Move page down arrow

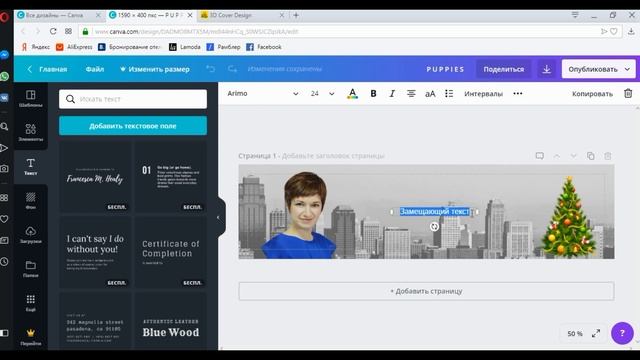click(573, 156)
